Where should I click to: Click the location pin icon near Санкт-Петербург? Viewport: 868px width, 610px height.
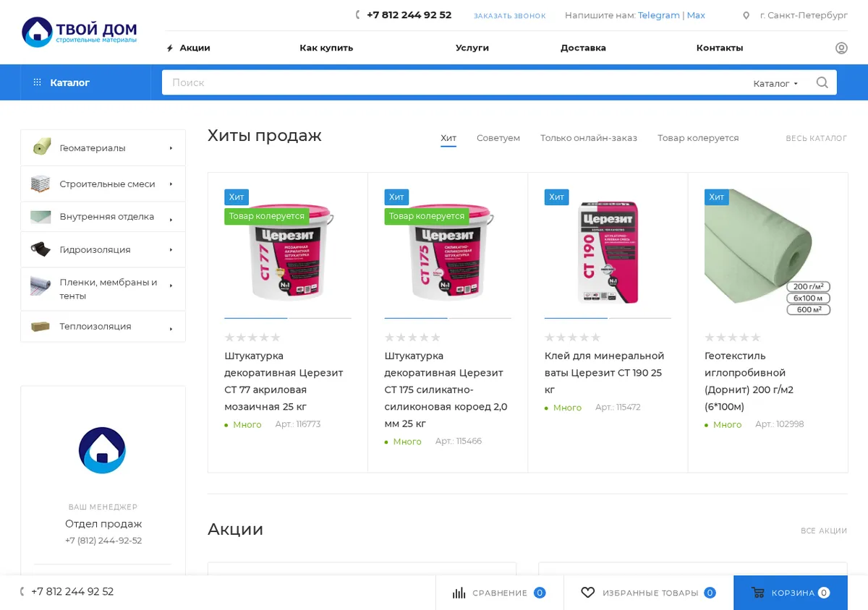click(x=746, y=15)
